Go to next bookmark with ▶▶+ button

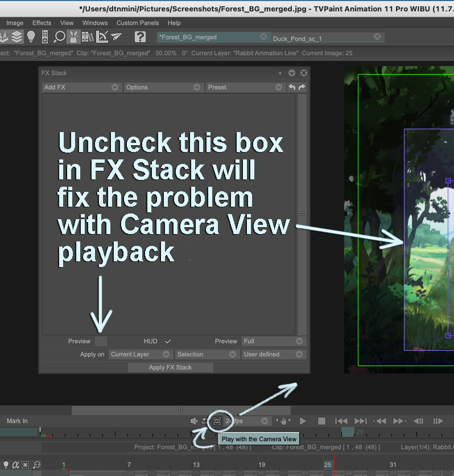[401, 421]
